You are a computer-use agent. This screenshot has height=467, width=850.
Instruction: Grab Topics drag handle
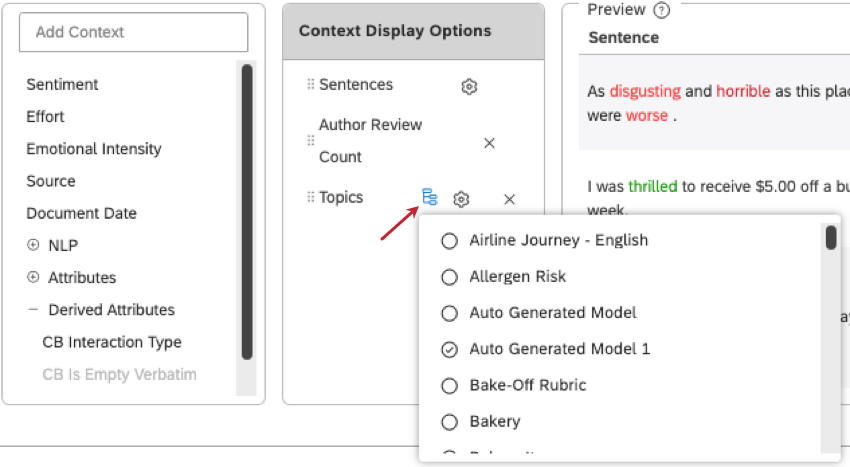[310, 197]
